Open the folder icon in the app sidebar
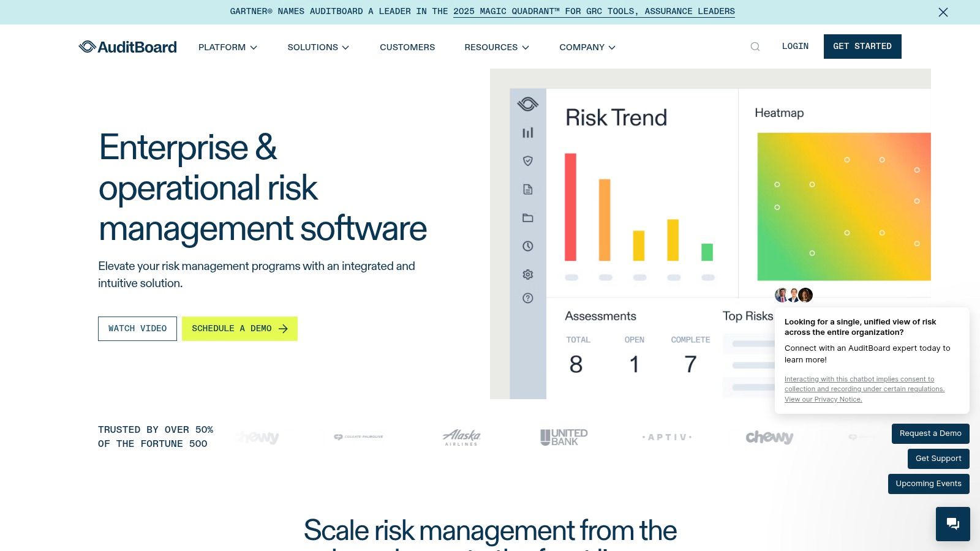 527,217
